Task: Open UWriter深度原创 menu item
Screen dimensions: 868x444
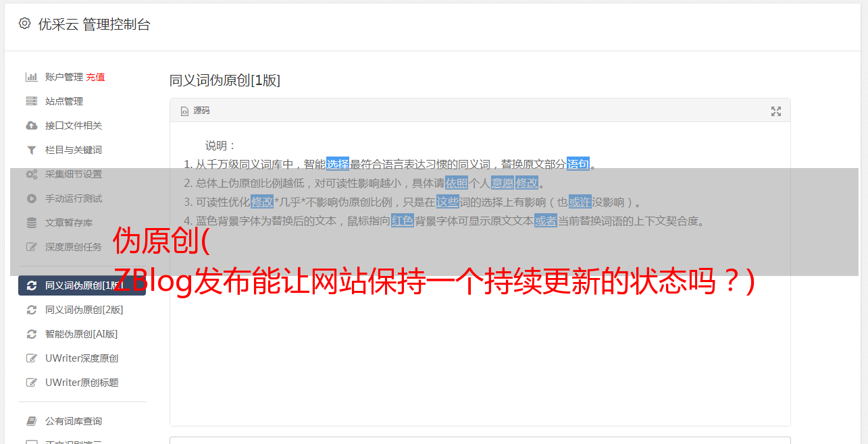Action: click(x=82, y=358)
